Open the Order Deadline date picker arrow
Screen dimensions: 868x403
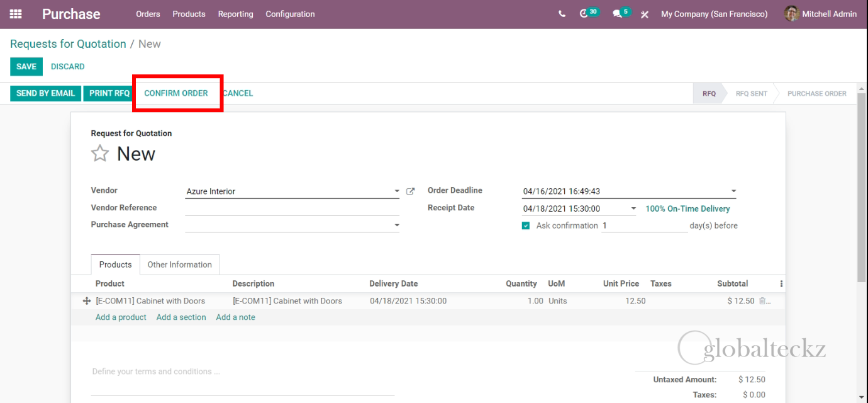(x=733, y=191)
